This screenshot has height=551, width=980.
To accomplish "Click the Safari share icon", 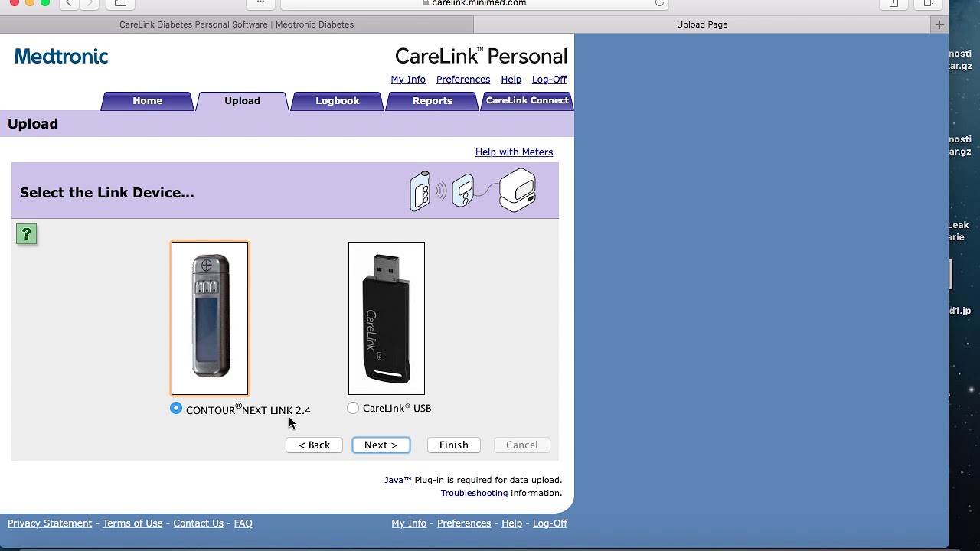I will tap(893, 3).
